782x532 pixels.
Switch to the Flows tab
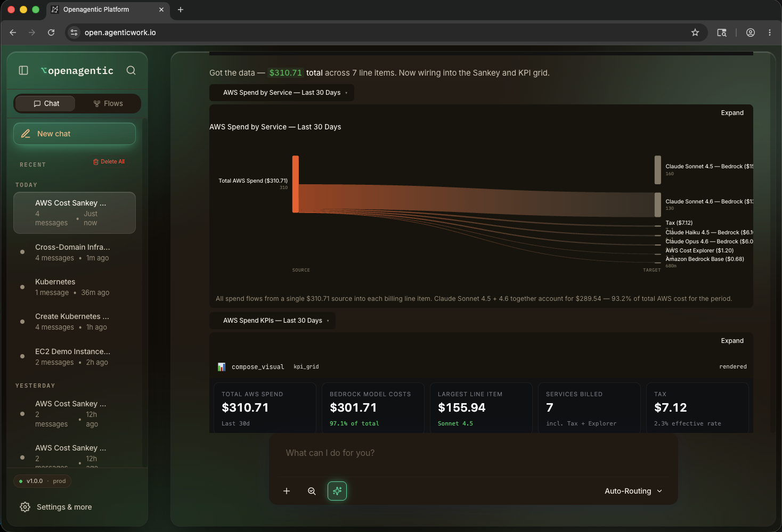pyautogui.click(x=108, y=103)
